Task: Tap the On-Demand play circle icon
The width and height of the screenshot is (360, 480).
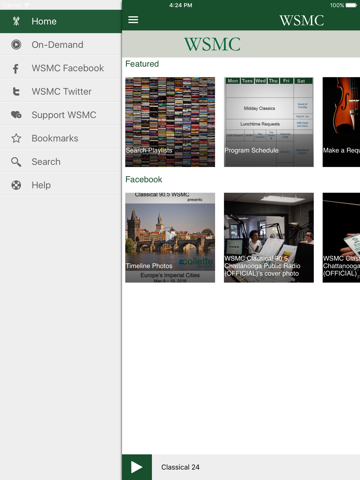Action: 16,44
